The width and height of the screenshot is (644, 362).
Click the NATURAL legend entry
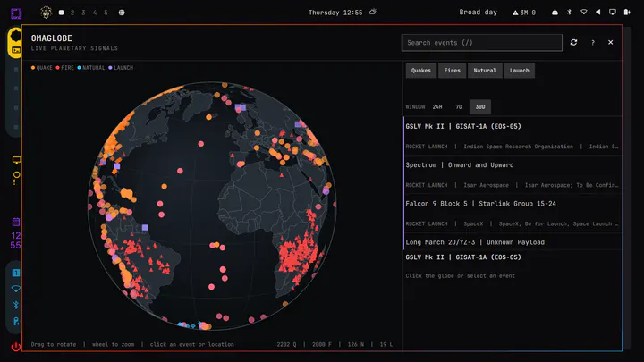[x=91, y=68]
